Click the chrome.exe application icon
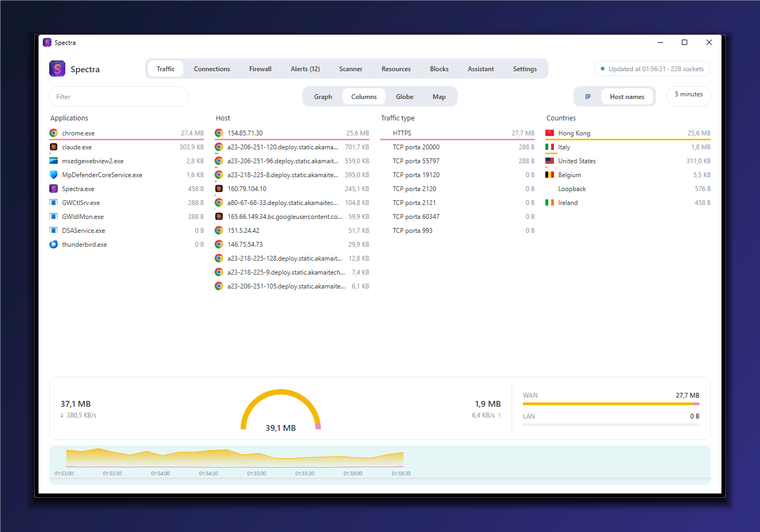This screenshot has height=532, width=760. [54, 133]
